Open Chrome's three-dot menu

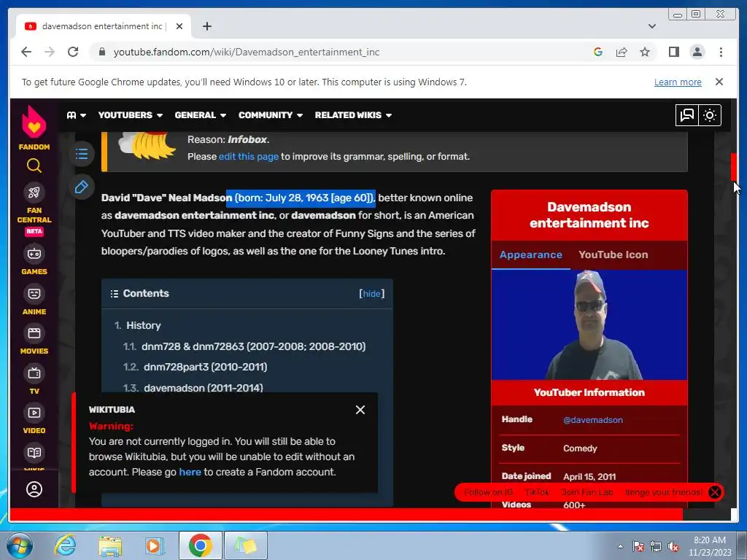[x=721, y=52]
